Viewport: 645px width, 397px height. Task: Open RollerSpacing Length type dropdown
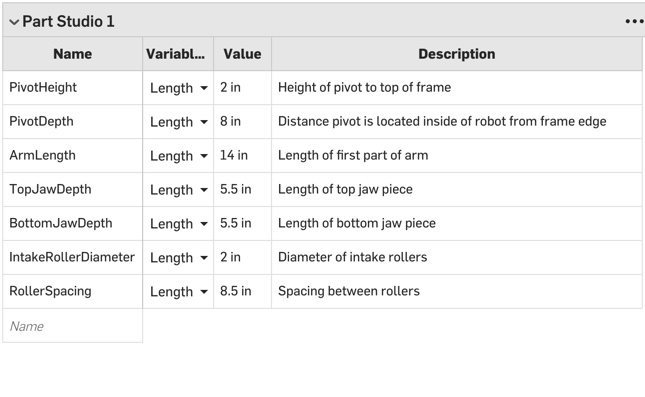tap(178, 291)
